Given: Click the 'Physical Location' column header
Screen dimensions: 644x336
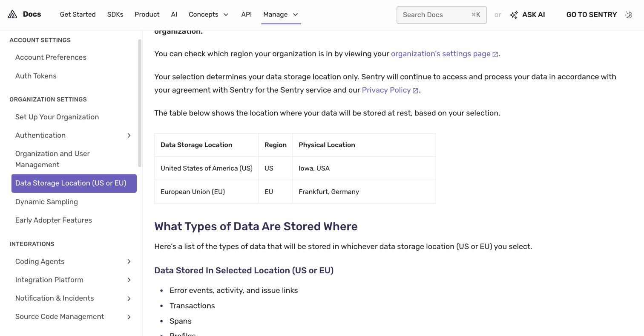Looking at the screenshot, I should click(364, 145).
